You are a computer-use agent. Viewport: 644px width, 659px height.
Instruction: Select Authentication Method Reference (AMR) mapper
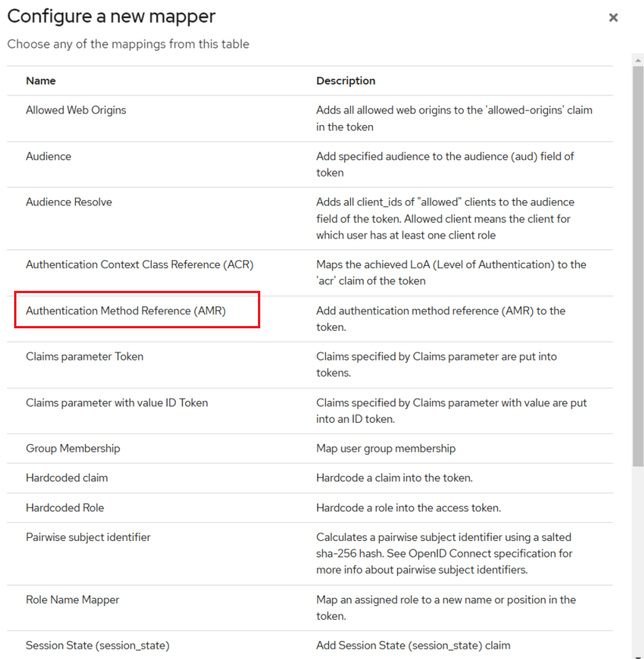click(126, 311)
